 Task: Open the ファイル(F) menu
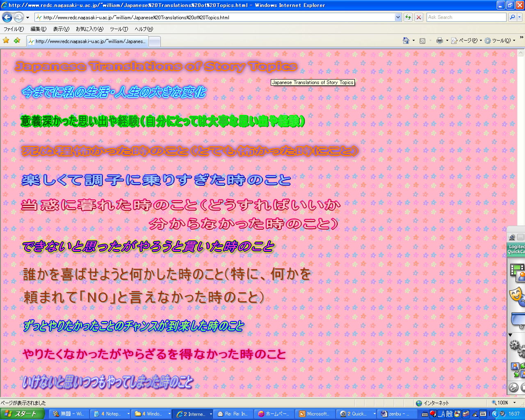14,29
